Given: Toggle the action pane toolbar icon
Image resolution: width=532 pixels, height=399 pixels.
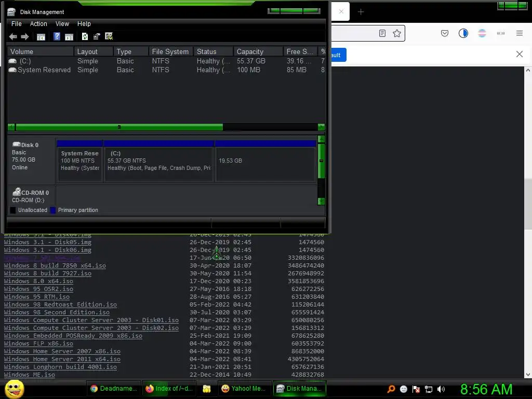Looking at the screenshot, I should [x=69, y=37].
